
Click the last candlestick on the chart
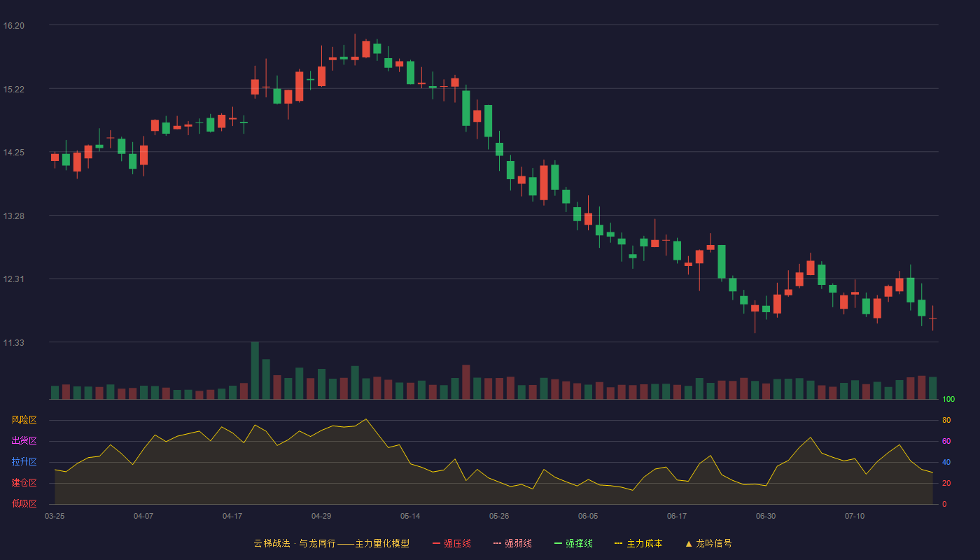point(932,318)
